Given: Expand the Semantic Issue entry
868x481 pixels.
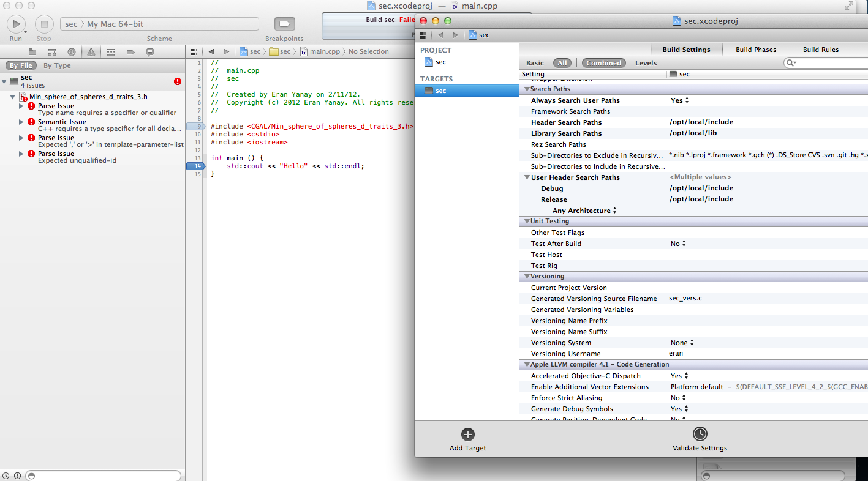Looking at the screenshot, I should pyautogui.click(x=21, y=122).
